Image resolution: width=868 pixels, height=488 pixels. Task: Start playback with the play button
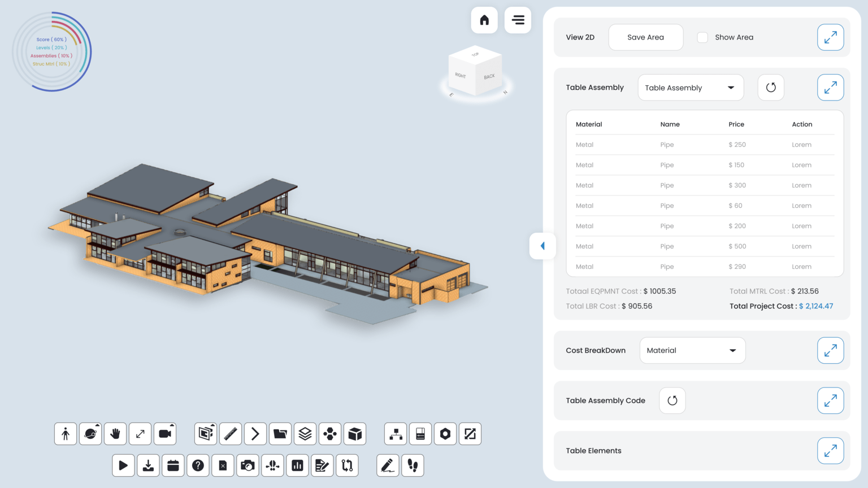pos(123,465)
